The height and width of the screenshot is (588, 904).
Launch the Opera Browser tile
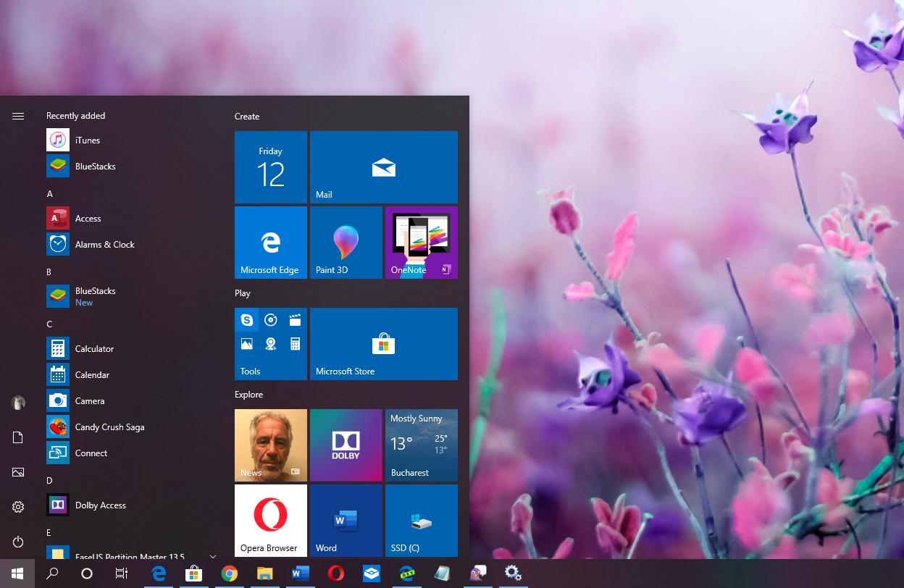tap(271, 521)
